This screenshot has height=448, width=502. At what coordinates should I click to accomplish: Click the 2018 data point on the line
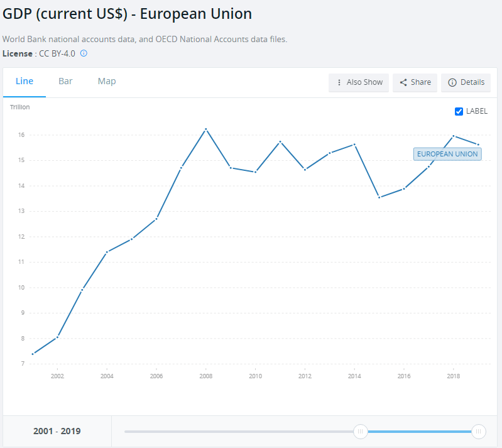pyautogui.click(x=454, y=136)
